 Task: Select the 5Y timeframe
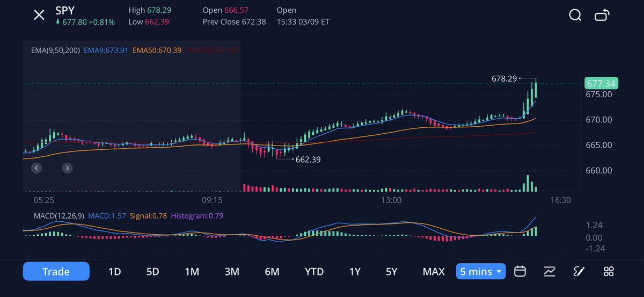point(391,271)
